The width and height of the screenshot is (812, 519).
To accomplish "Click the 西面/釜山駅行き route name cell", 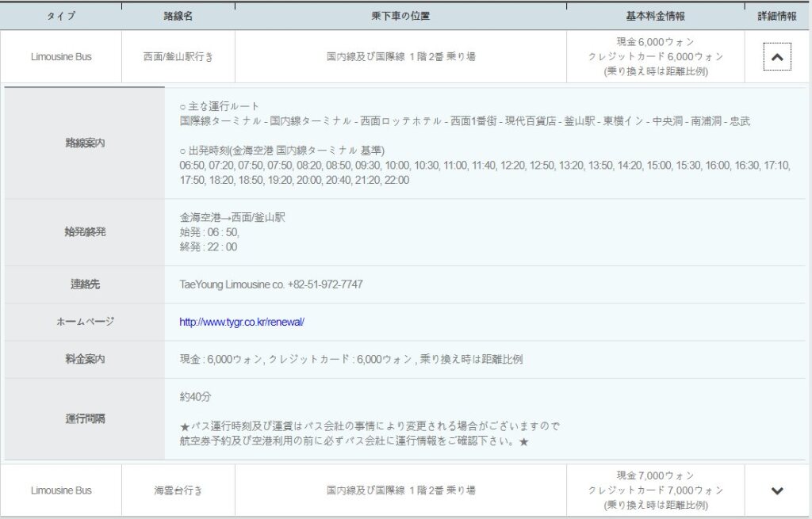I will (178, 57).
